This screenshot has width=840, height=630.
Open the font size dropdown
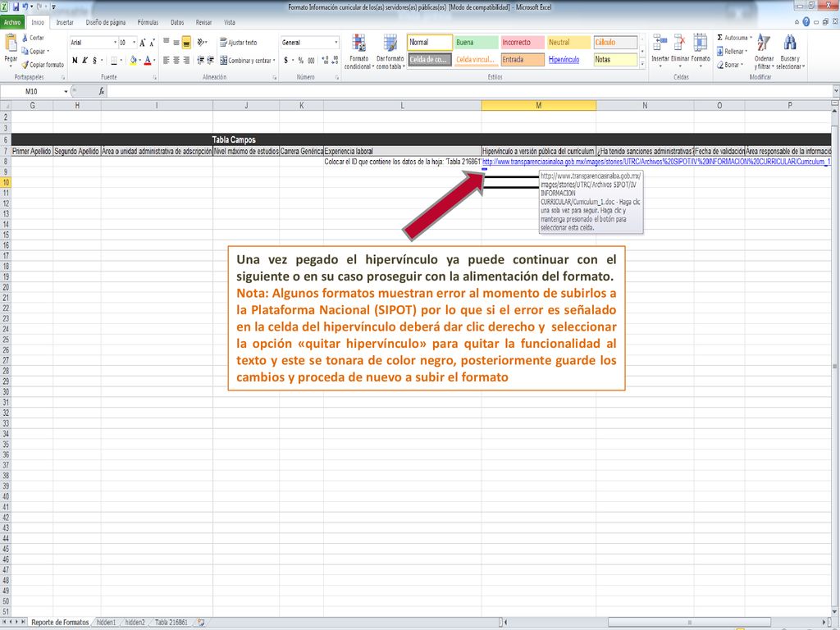pos(135,43)
